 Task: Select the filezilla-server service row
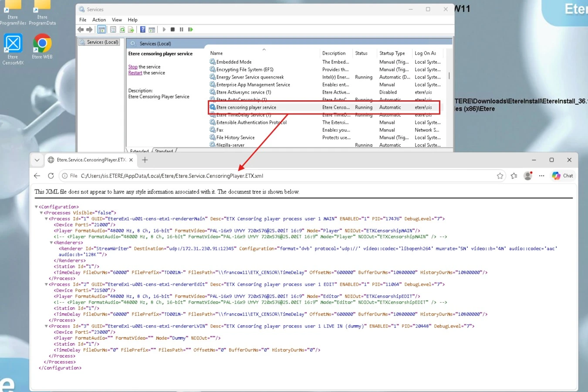[x=325, y=145]
